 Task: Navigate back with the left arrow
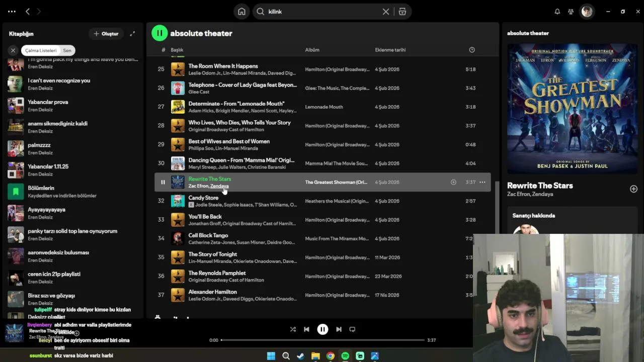click(x=28, y=12)
